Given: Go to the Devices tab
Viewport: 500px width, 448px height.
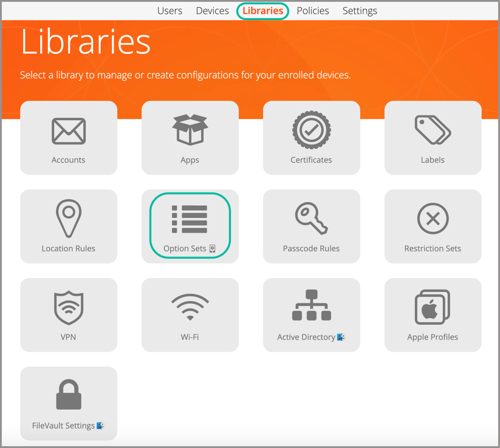Looking at the screenshot, I should [212, 11].
